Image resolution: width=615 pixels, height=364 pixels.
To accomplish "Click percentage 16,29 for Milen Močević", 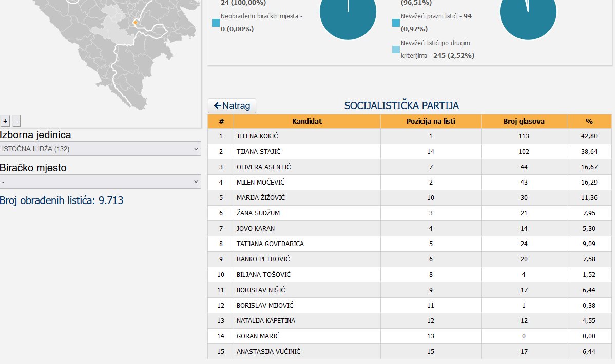I will 589,182.
